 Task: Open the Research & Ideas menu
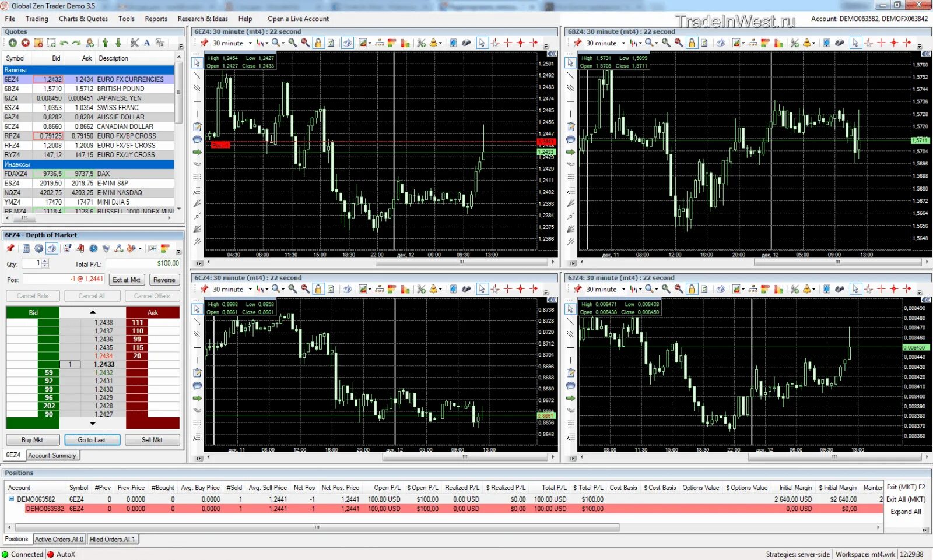tap(202, 19)
